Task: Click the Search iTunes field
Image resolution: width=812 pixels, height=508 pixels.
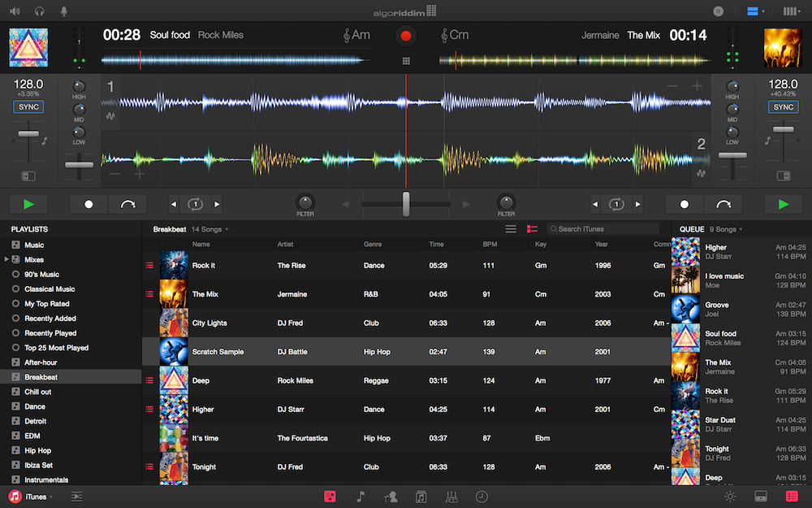Action: coord(603,228)
